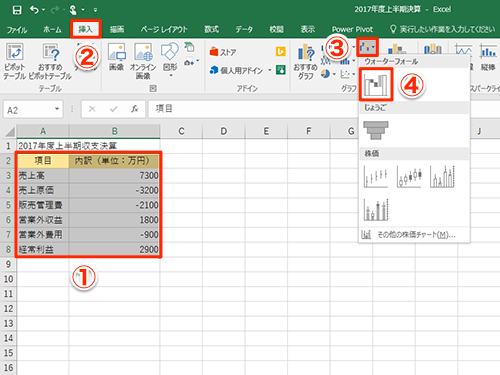
Task: Click the オンライン画像 button
Action: point(143,61)
